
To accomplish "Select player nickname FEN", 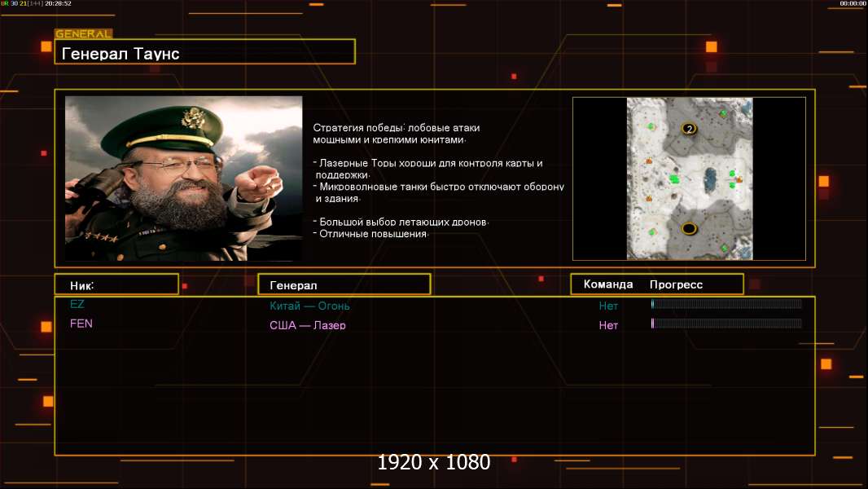I will pyautogui.click(x=81, y=324).
